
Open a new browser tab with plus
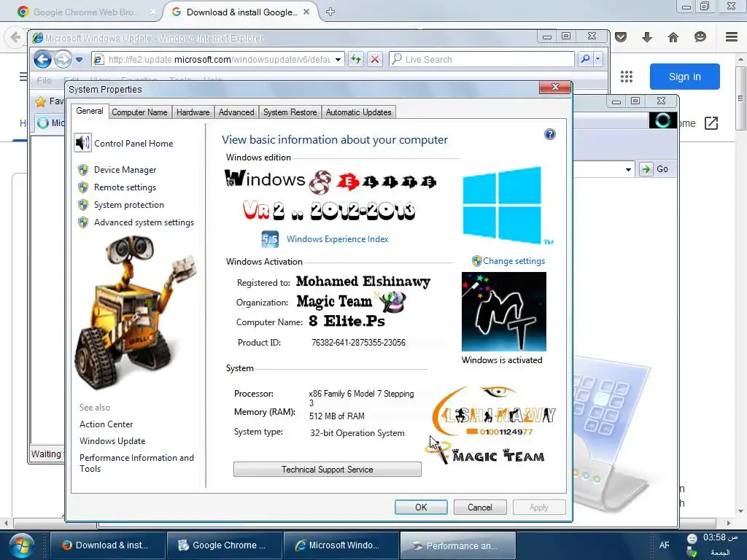(x=330, y=12)
